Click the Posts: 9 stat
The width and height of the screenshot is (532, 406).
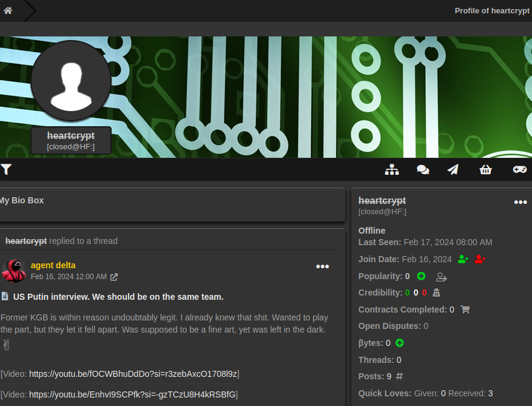[x=375, y=376]
